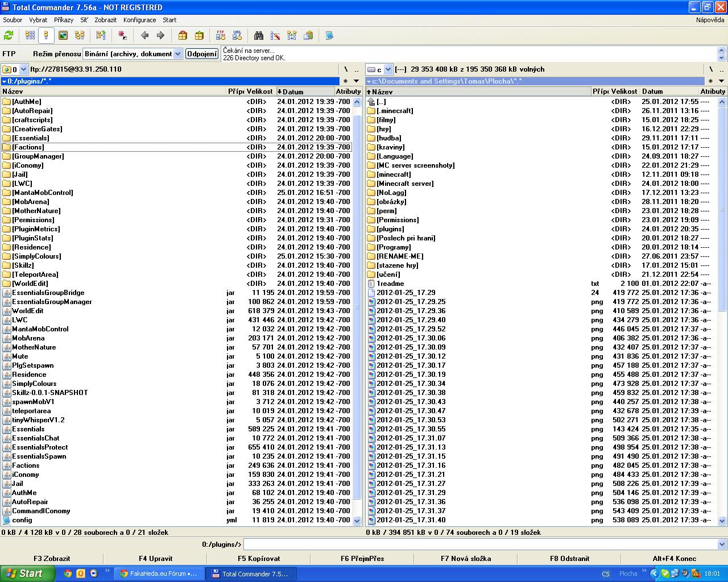Viewport: 728px width, 582px height.
Task: Open the new URL connection icon
Action: (237, 35)
